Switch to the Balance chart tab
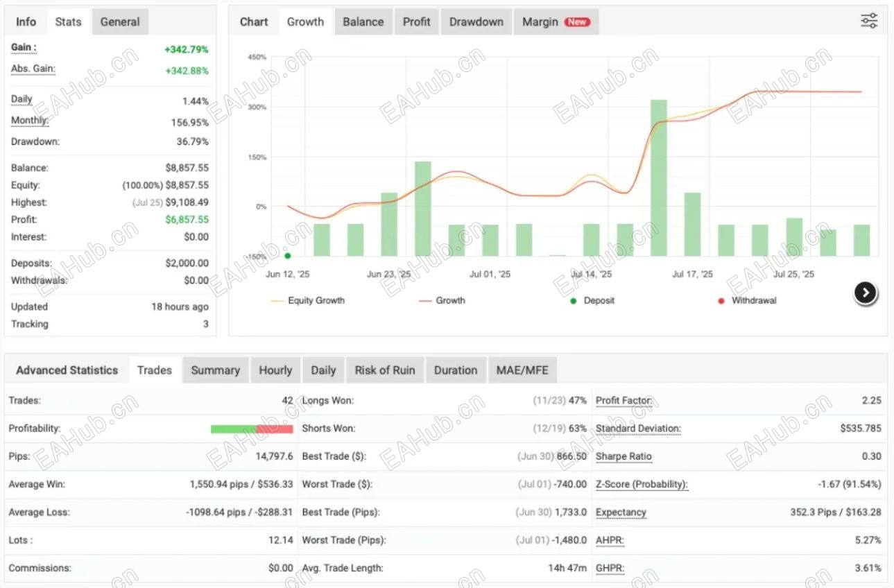Screen dimensions: 894x588 coord(363,21)
